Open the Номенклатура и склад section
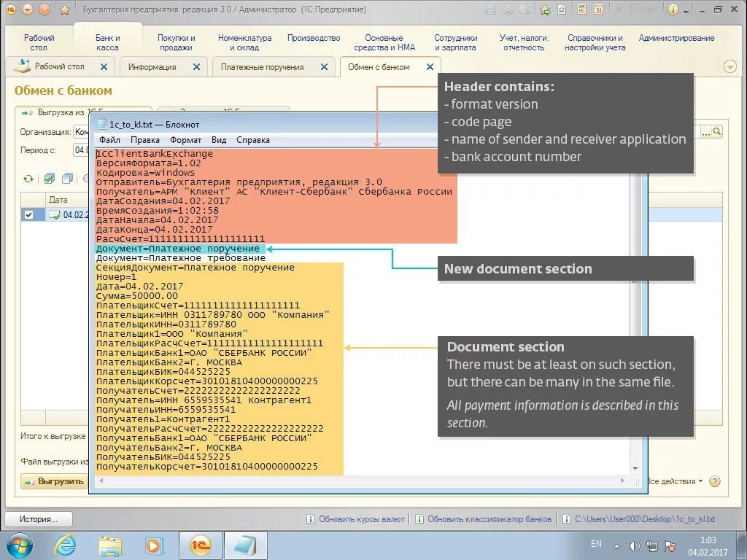The image size is (747, 560). [x=245, y=43]
